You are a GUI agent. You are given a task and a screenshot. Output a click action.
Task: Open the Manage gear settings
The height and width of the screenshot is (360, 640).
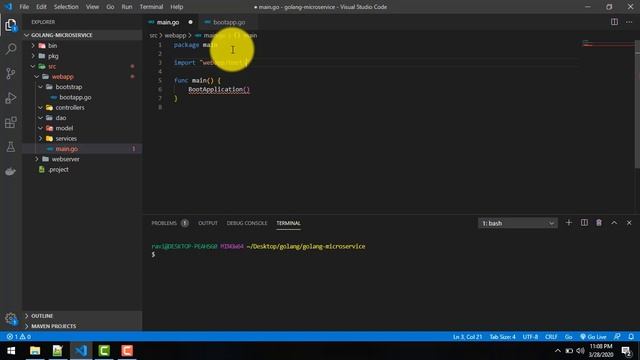pyautogui.click(x=11, y=318)
